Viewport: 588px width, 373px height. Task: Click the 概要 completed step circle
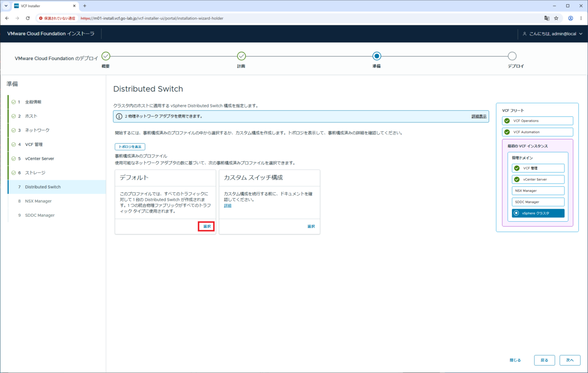106,56
